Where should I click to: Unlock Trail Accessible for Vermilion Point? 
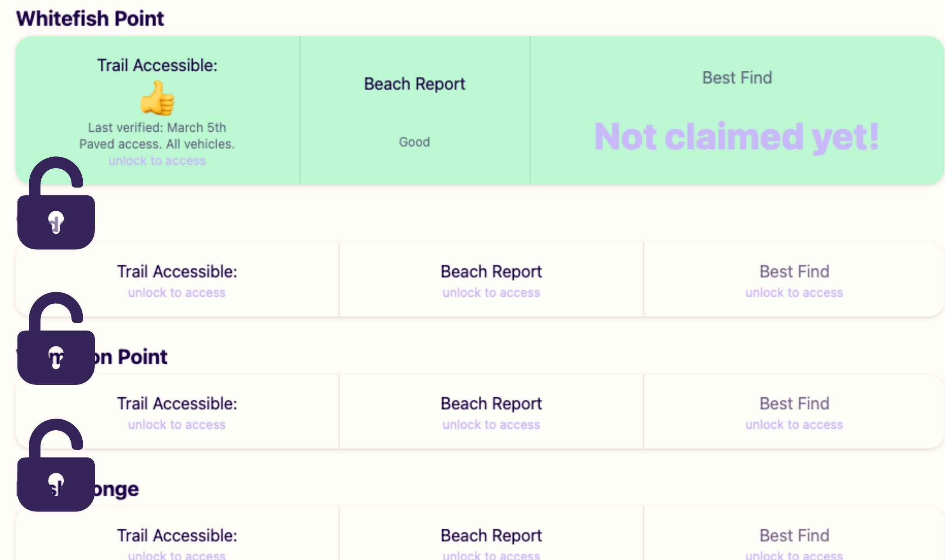click(177, 424)
